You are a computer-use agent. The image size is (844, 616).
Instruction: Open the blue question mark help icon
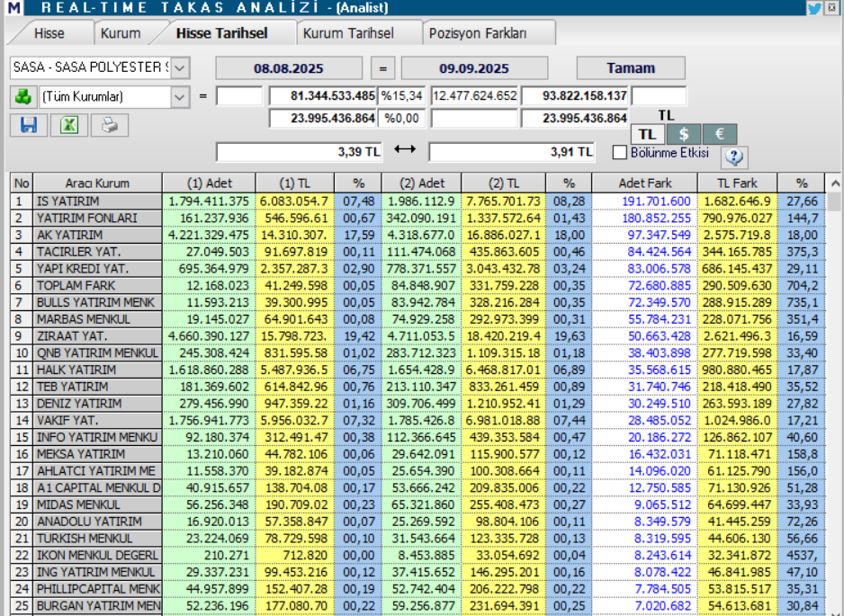734,156
